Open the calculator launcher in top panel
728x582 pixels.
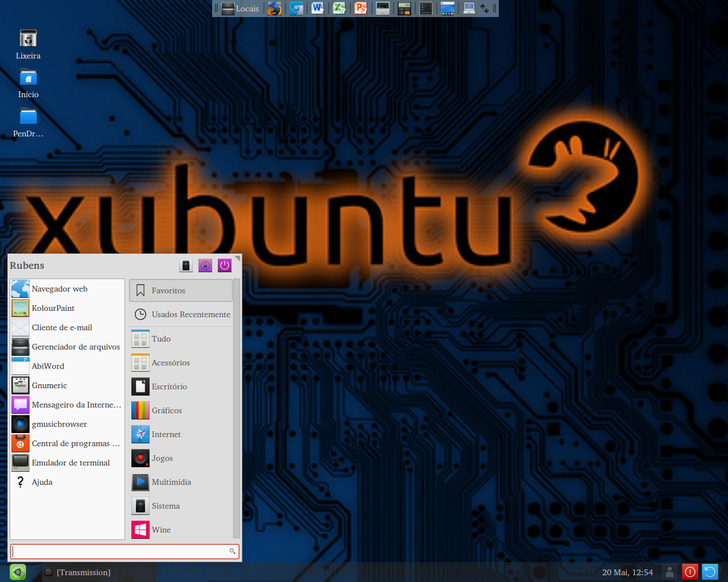tap(404, 9)
